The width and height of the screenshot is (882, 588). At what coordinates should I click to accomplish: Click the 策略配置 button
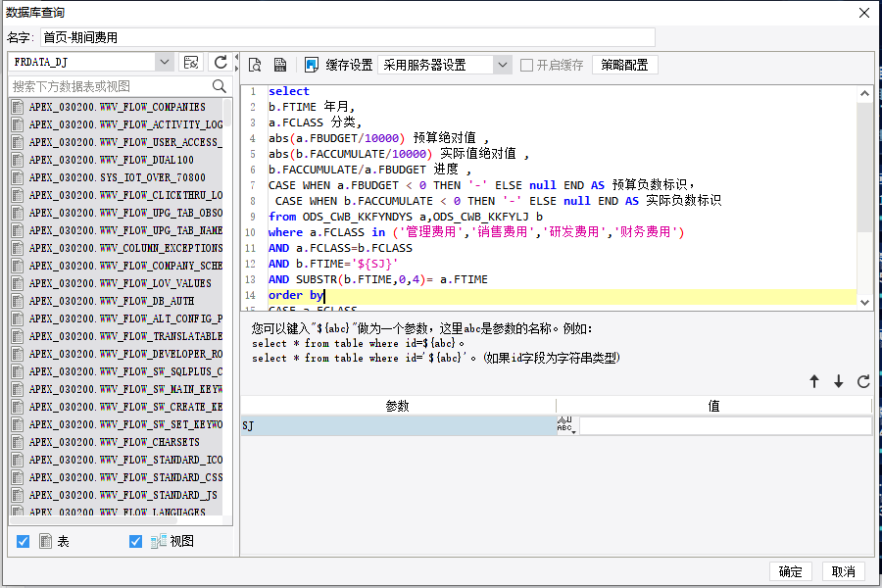point(624,66)
